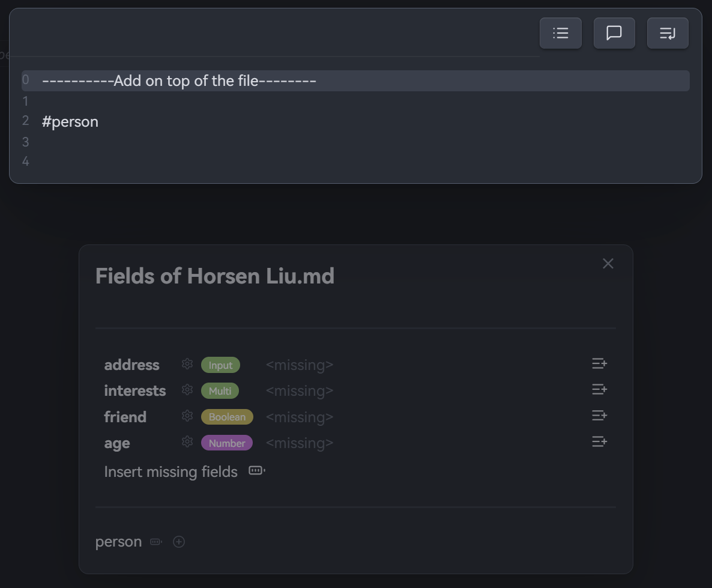
Task: Insert the friend field using its row icon
Action: pyautogui.click(x=599, y=416)
